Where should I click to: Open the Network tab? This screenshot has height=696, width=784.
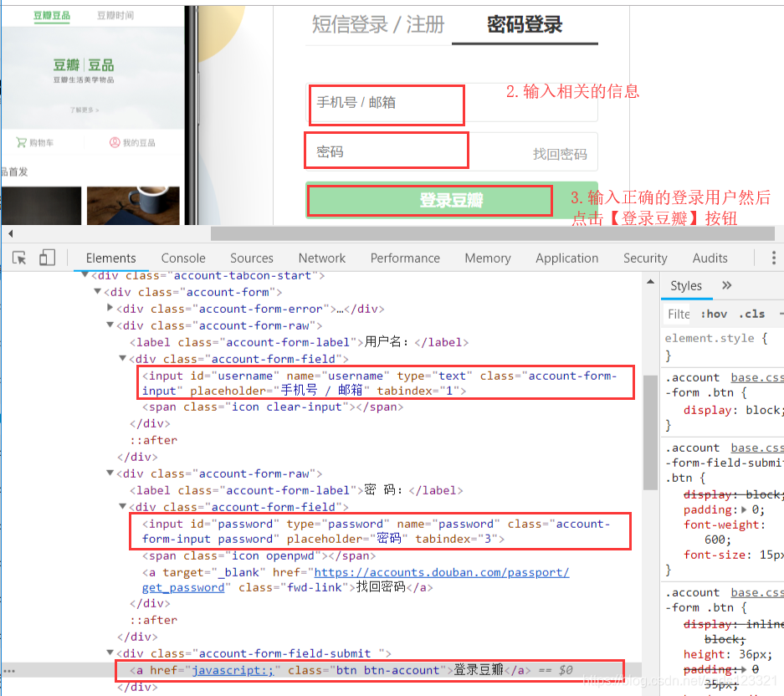pyautogui.click(x=322, y=258)
